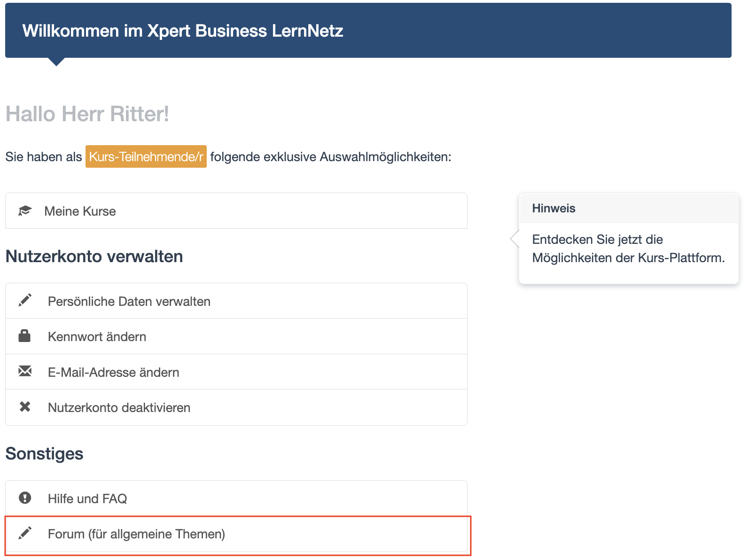Select Nutzerkonto deaktivieren
Screen dimensions: 748x560
[x=236, y=407]
